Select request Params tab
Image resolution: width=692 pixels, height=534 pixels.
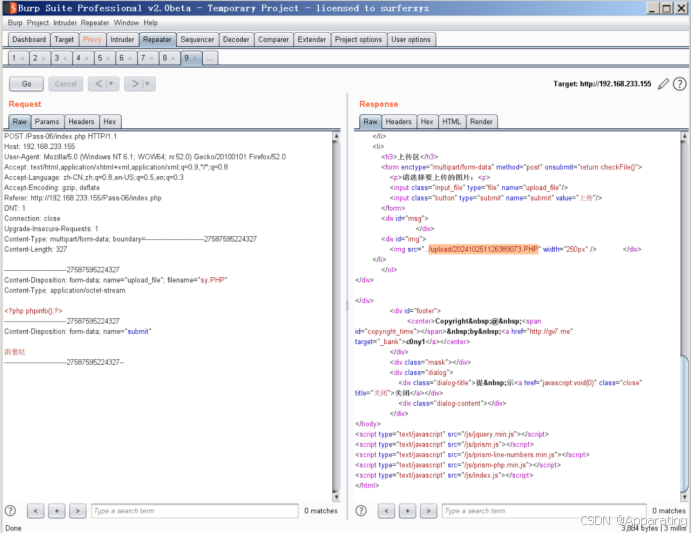(47, 121)
